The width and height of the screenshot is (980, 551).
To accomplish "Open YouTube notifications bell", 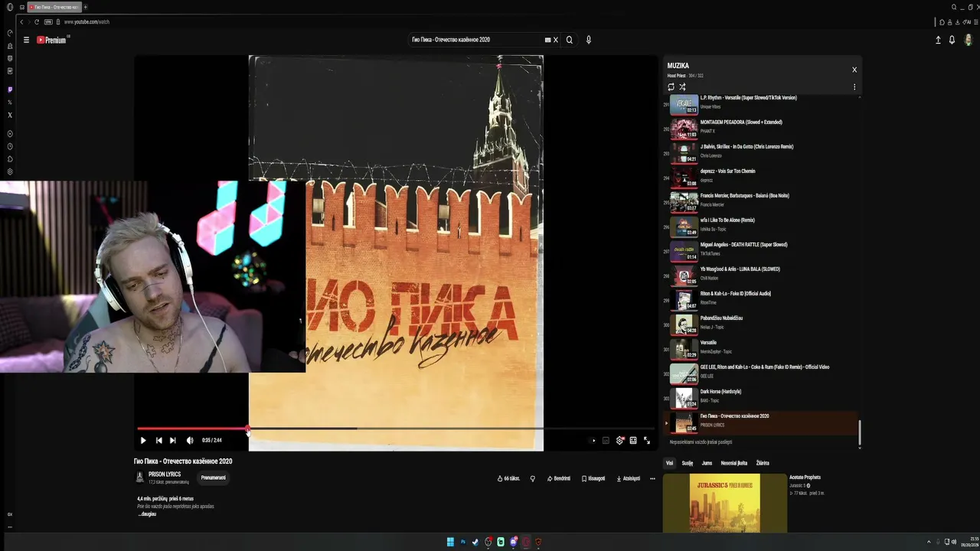I will [x=952, y=40].
